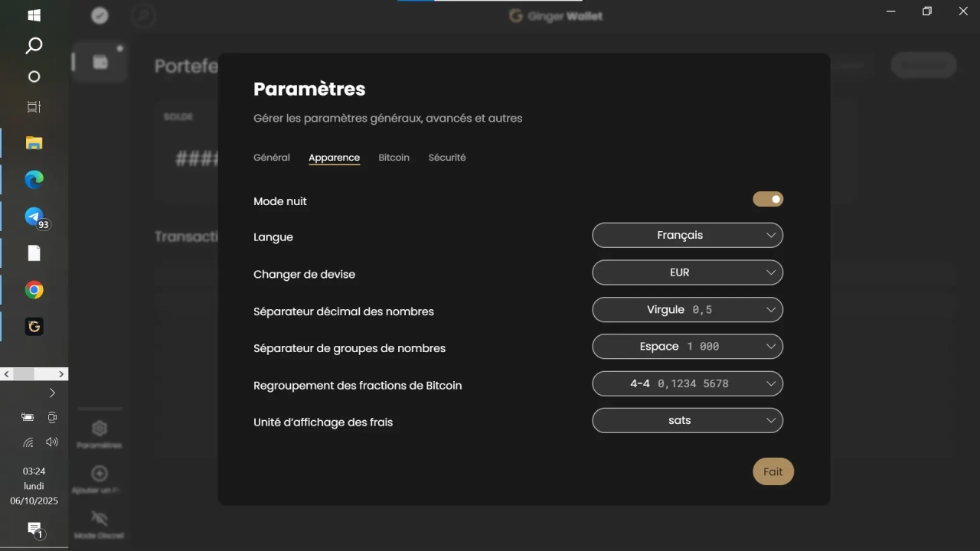This screenshot has height=551, width=980.
Task: Restore down the Ginger Wallet window
Action: pos(927,11)
